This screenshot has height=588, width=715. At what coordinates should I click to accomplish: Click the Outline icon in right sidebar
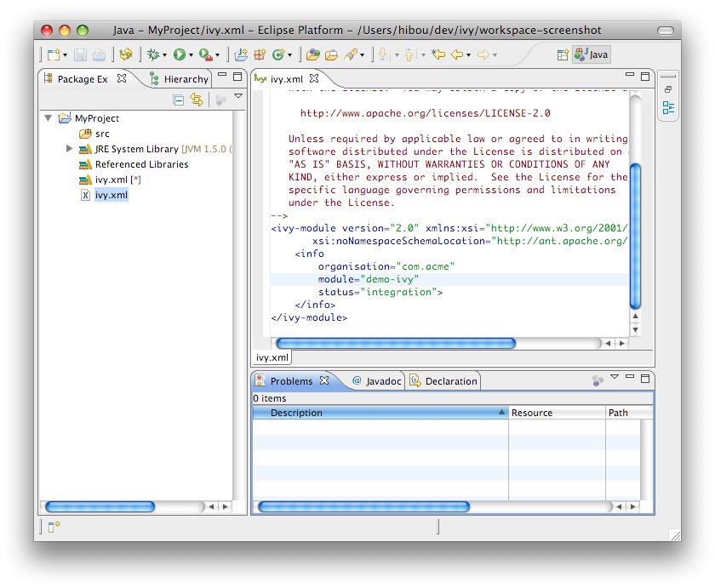pos(668,108)
